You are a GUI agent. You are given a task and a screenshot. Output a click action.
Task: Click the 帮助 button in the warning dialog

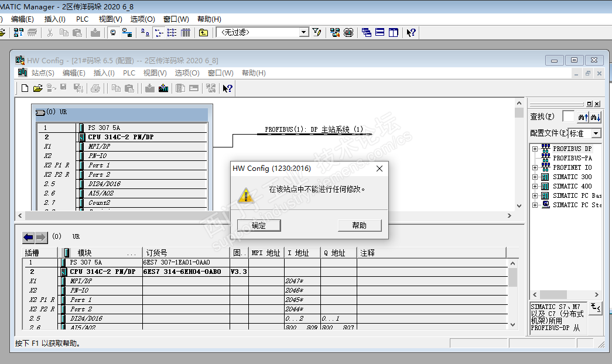click(360, 225)
